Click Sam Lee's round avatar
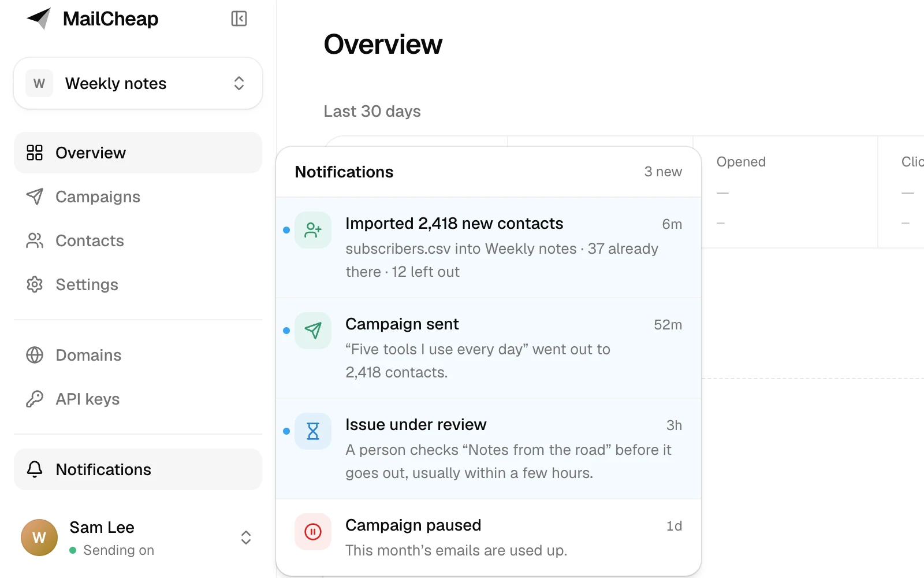The height and width of the screenshot is (578, 924). click(x=39, y=538)
